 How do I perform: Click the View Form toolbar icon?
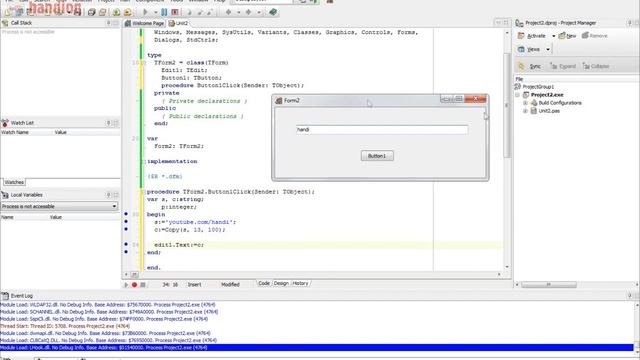[x=102, y=12]
